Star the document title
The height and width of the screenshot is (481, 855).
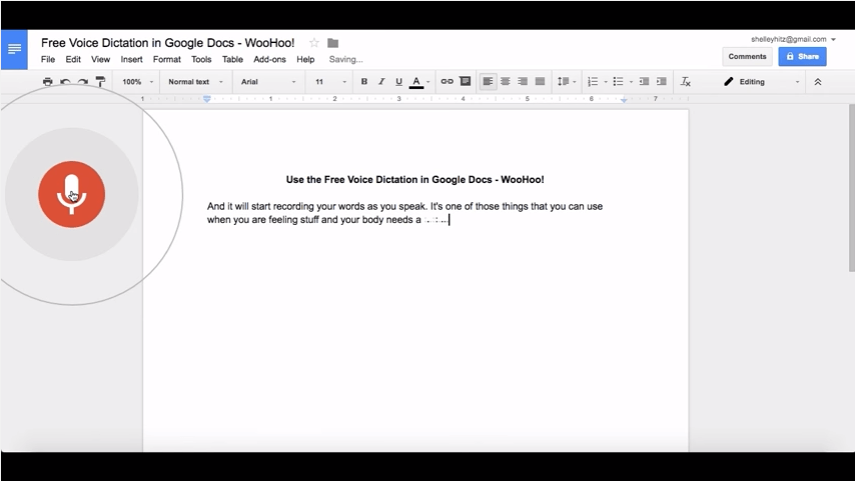[x=314, y=43]
